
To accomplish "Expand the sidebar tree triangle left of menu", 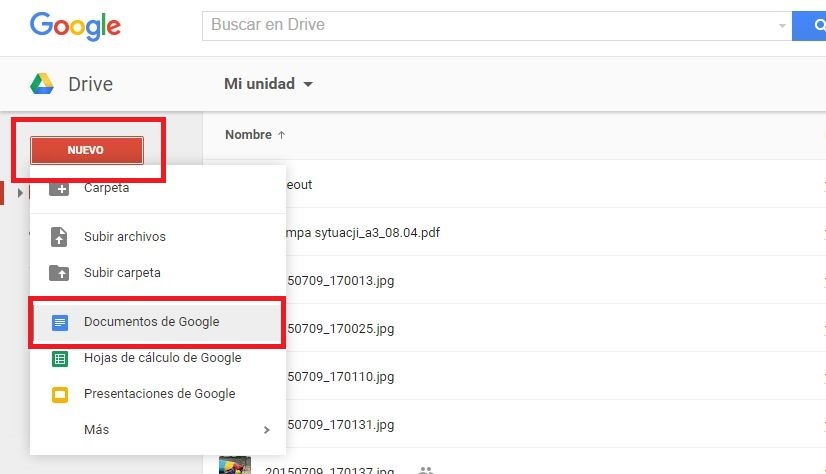I will (19, 193).
